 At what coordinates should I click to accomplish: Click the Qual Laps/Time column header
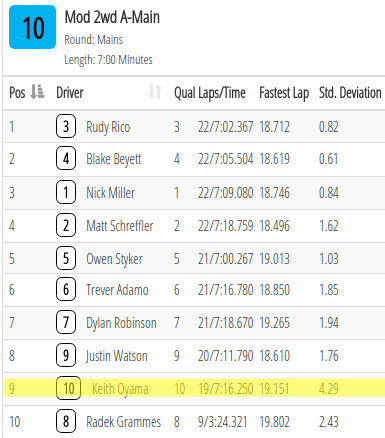click(x=210, y=93)
